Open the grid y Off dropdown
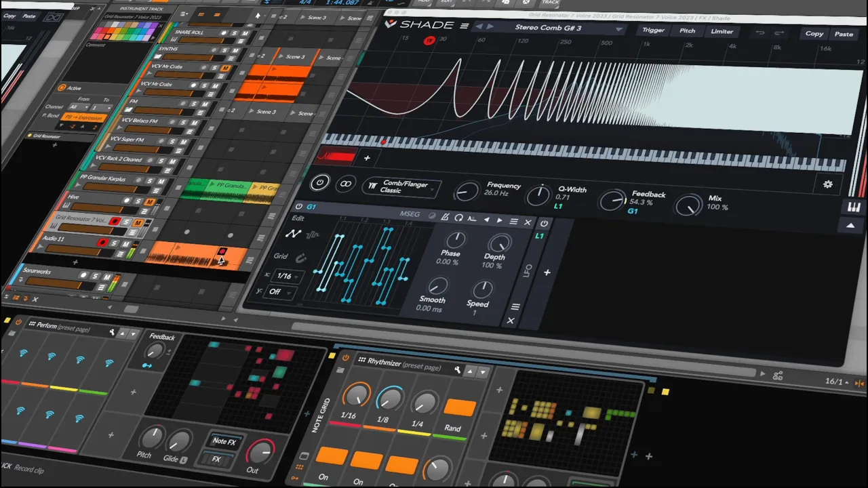Screen dimensions: 868x488 point(279,291)
